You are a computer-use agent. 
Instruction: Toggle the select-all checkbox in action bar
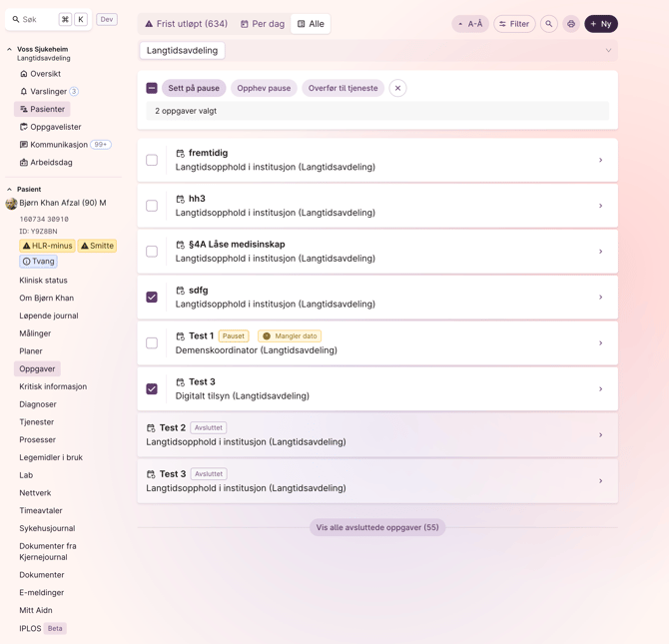pos(152,88)
